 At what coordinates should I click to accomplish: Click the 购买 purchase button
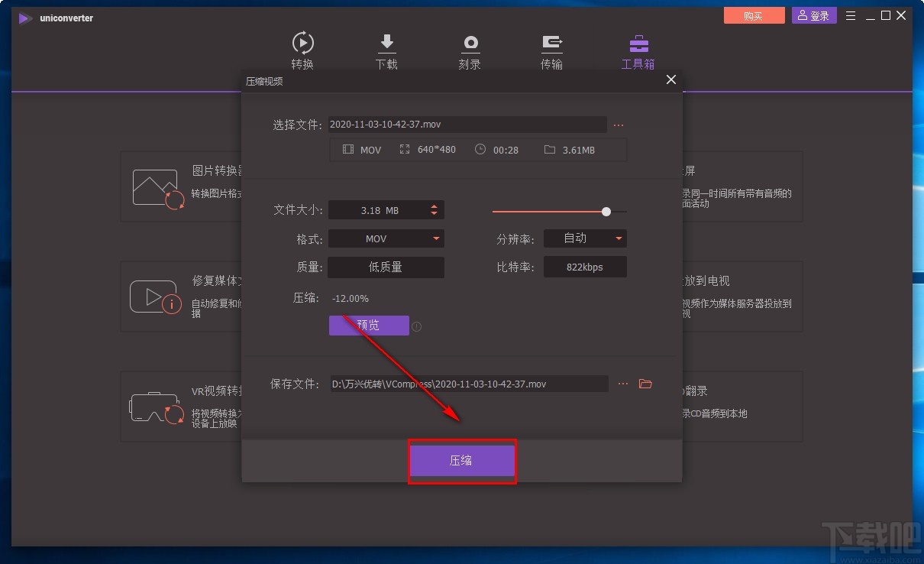pyautogui.click(x=754, y=15)
